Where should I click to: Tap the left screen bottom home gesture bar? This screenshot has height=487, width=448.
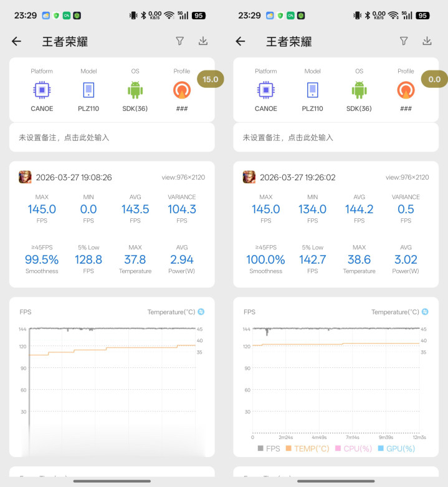click(x=112, y=481)
